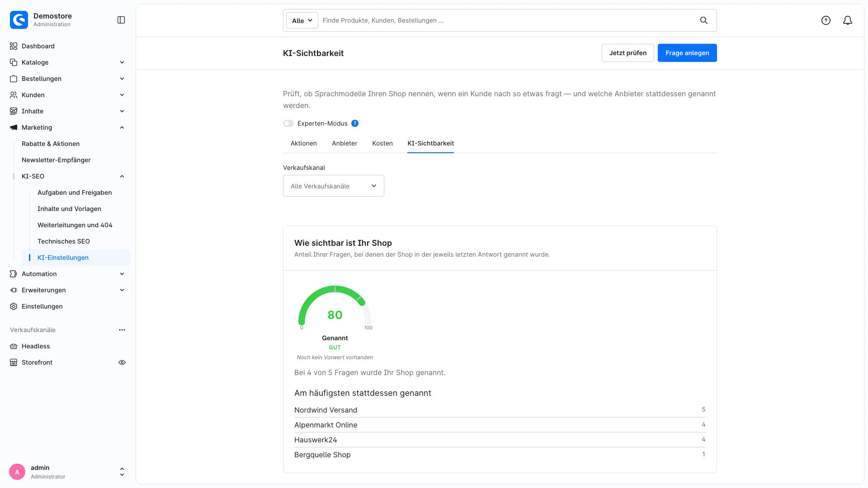Select the Nordwind Versand row

(500, 410)
